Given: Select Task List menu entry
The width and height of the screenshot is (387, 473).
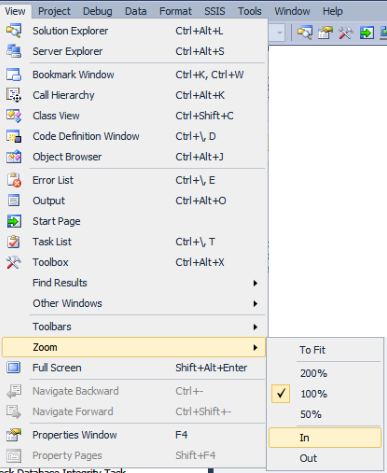Looking at the screenshot, I should tap(134, 242).
